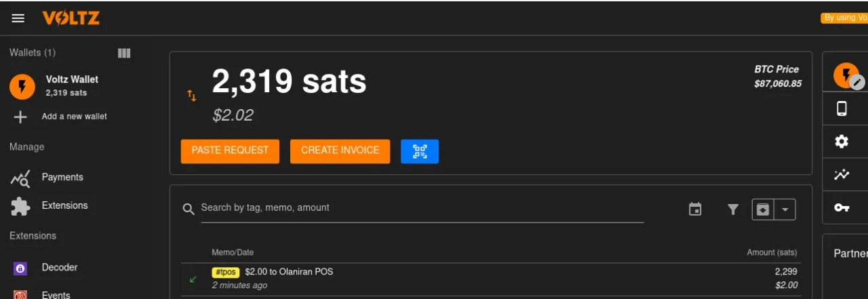This screenshot has width=868, height=299.
Task: Click the Voltz logo
Action: click(x=71, y=18)
